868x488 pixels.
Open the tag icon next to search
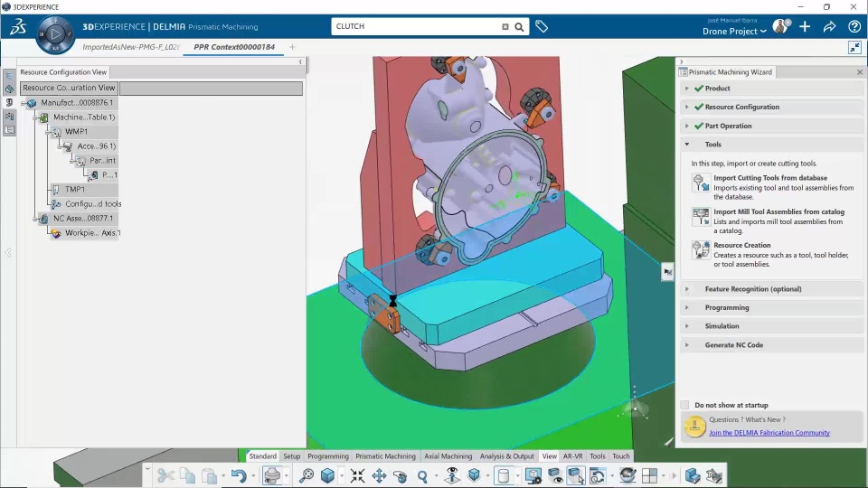coord(542,26)
